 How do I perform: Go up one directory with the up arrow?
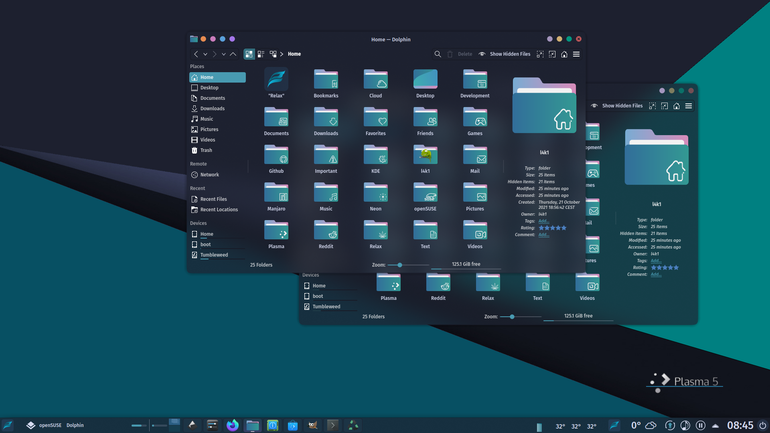pyautogui.click(x=233, y=54)
